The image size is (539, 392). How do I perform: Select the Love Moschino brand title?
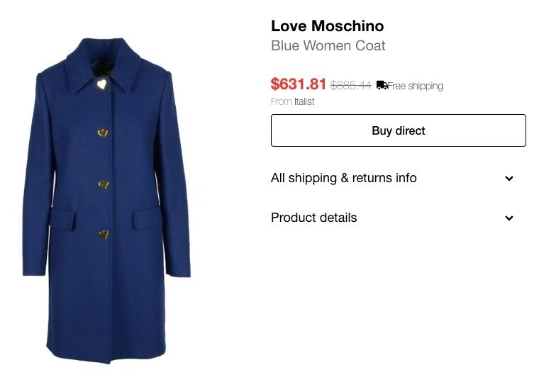point(327,26)
